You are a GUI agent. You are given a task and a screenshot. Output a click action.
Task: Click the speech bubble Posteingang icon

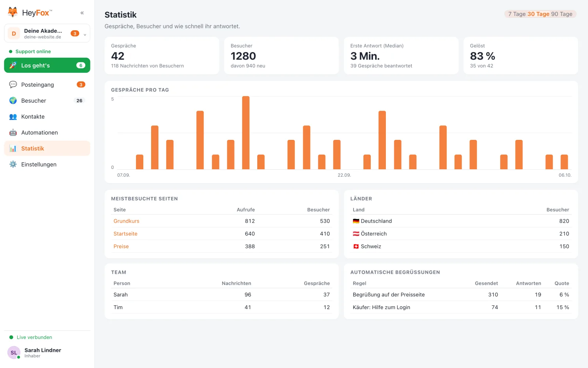(x=13, y=85)
